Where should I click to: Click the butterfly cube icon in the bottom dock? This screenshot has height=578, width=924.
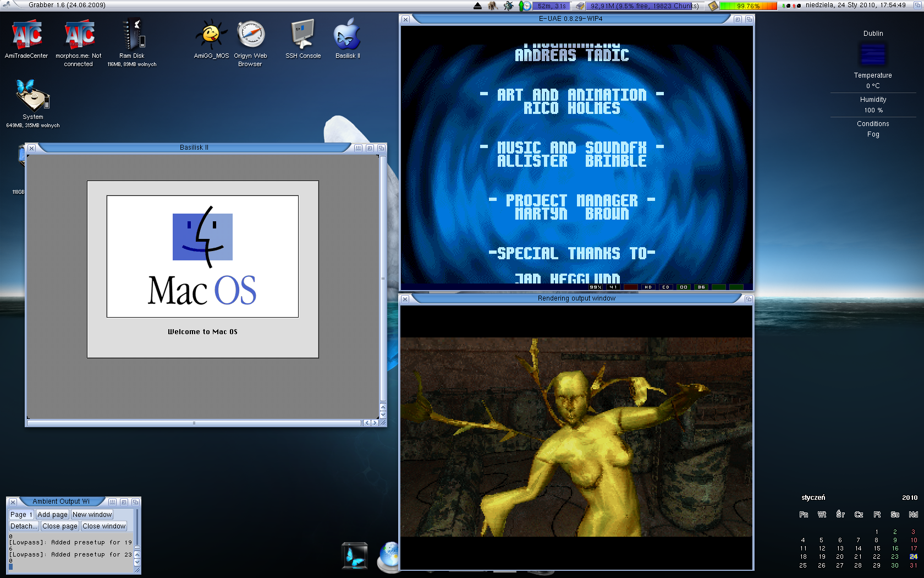pos(355,555)
